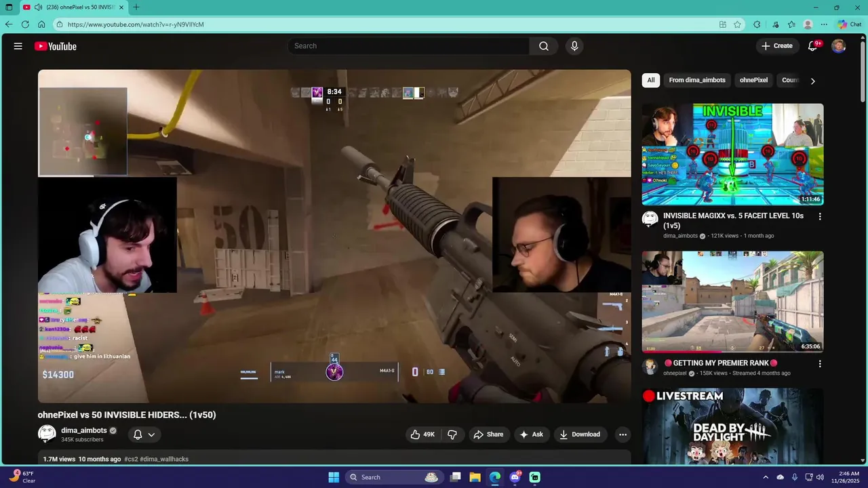
Task: Toggle channel notification bell for dima_aimbots
Action: (138, 434)
